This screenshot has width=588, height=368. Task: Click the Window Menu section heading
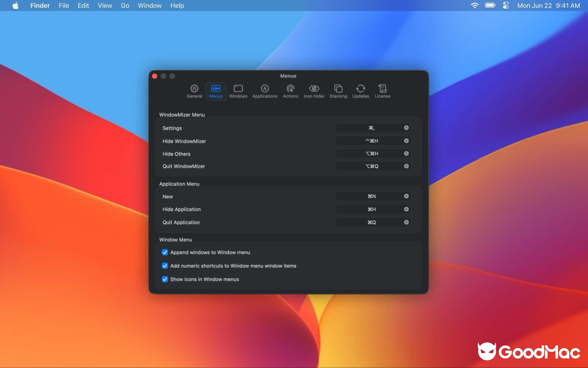click(x=175, y=239)
